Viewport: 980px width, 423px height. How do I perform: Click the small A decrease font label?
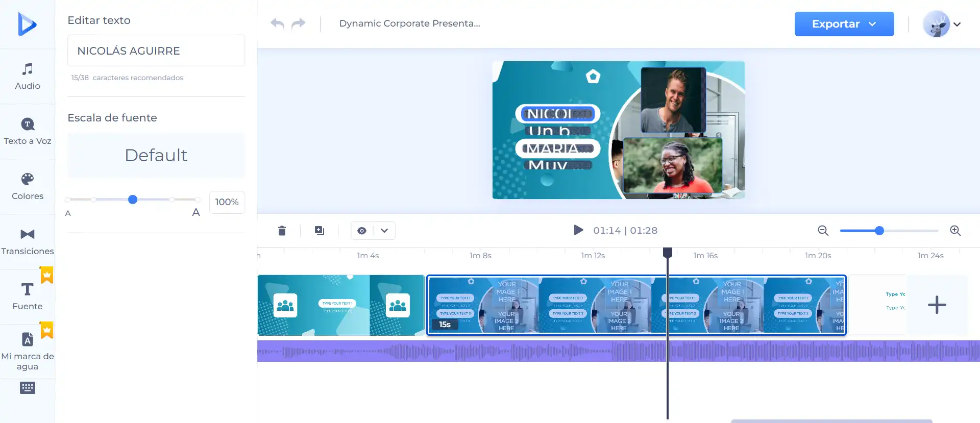tap(68, 213)
